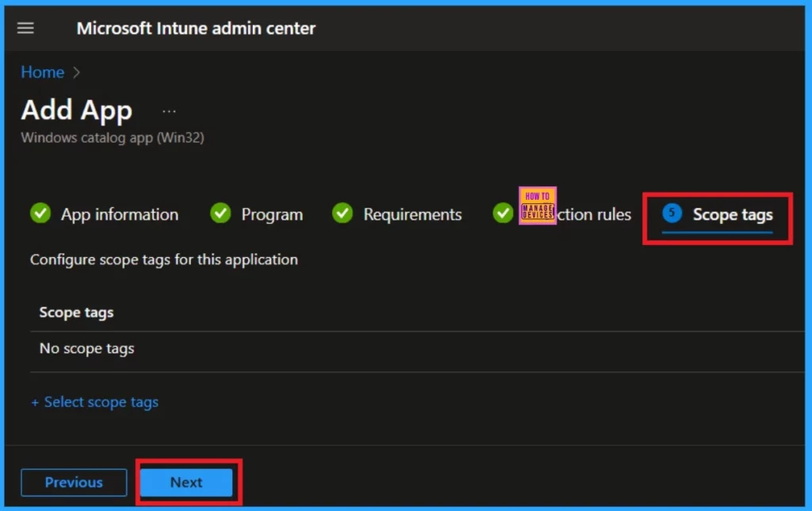The height and width of the screenshot is (511, 812).
Task: Click the Configure scope tags description text
Action: 164,259
